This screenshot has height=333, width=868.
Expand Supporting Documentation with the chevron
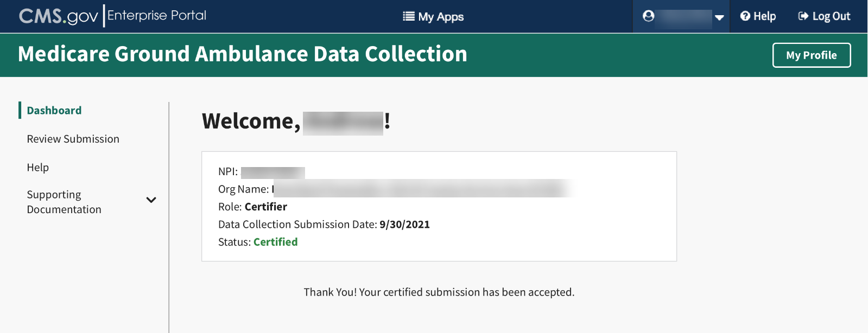151,200
